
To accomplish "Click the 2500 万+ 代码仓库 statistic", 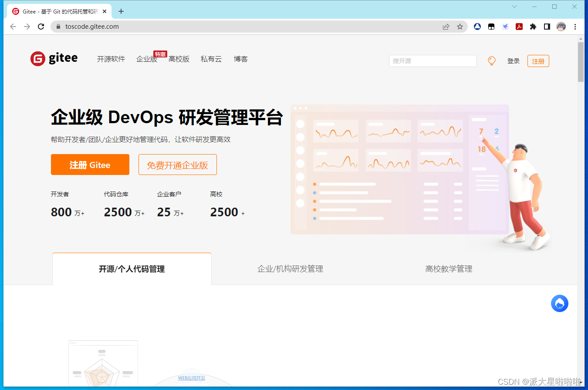I will [124, 205].
